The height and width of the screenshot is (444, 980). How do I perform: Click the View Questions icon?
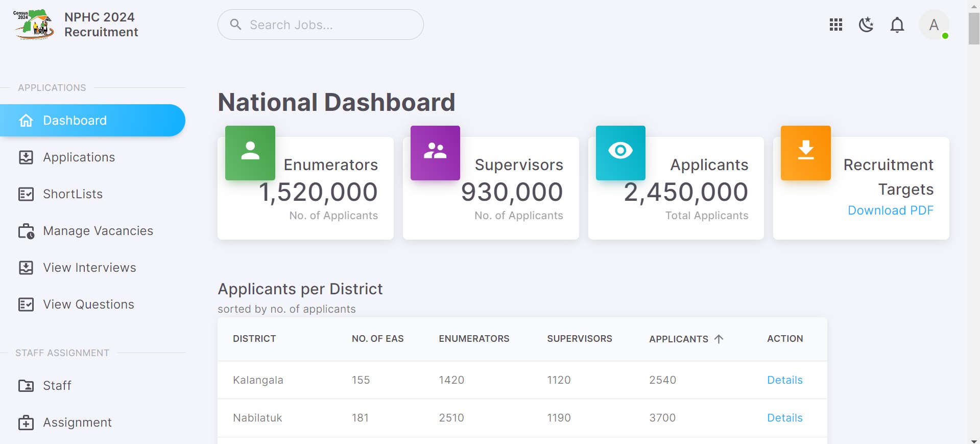[x=26, y=305]
